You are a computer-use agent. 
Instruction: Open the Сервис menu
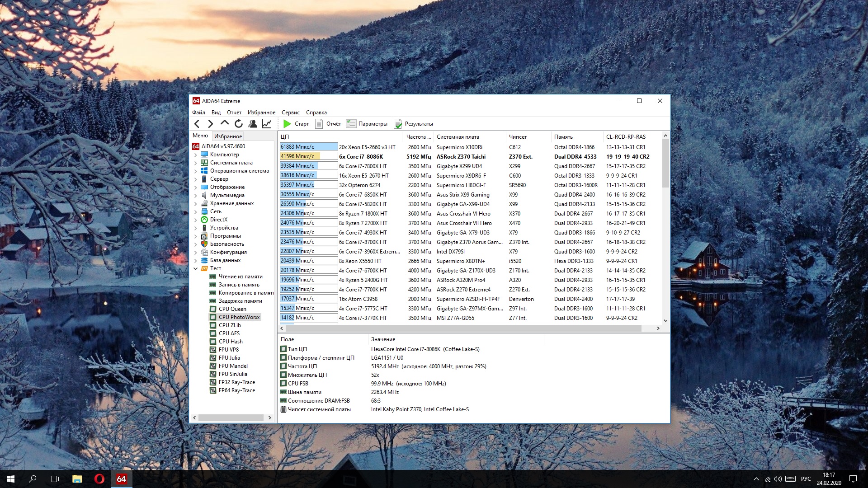coord(290,113)
